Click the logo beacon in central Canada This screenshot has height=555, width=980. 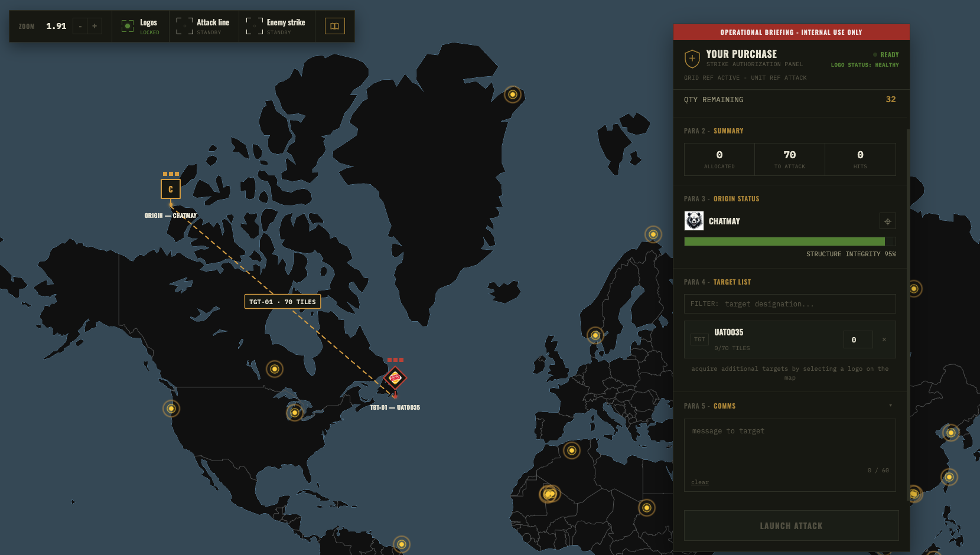[x=275, y=369]
